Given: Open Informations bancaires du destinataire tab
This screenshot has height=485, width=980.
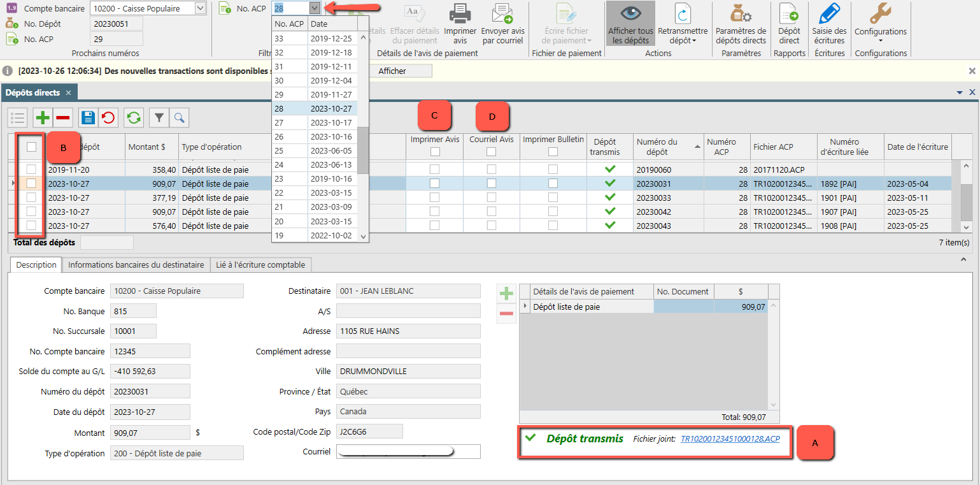Looking at the screenshot, I should coord(136,264).
